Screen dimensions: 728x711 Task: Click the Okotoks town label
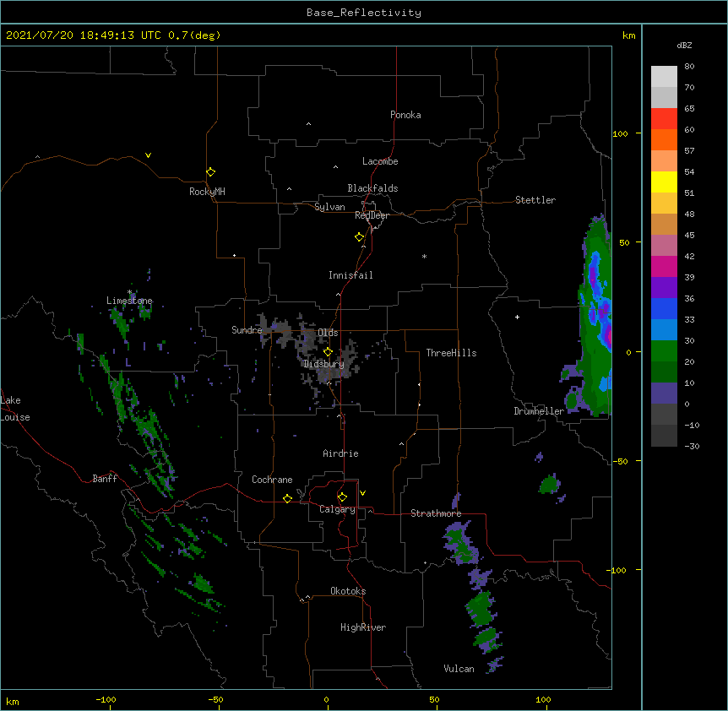348,591
